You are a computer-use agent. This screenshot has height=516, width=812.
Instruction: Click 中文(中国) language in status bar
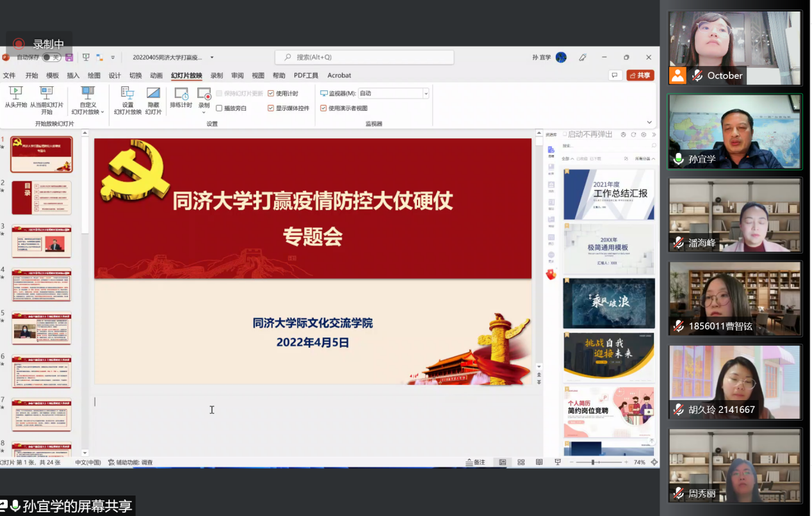(88, 462)
